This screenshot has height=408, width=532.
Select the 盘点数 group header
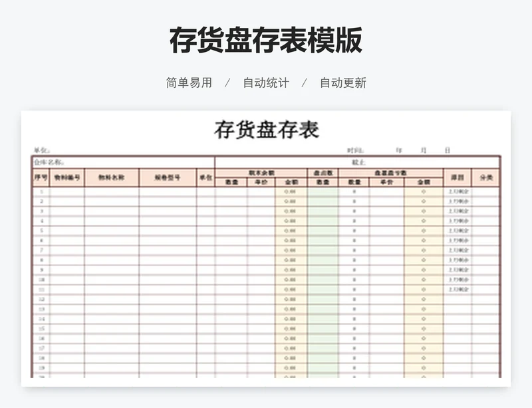[x=323, y=173]
